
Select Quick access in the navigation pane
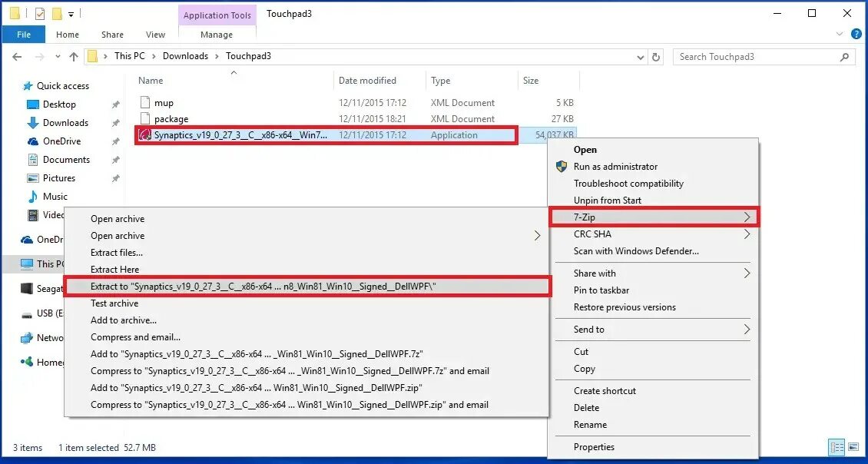[x=62, y=86]
